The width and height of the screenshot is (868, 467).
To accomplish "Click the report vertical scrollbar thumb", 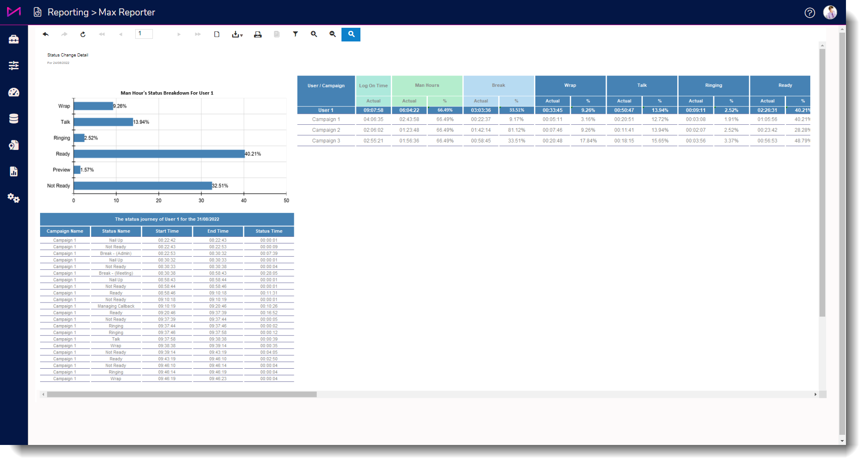I will click(822, 183).
